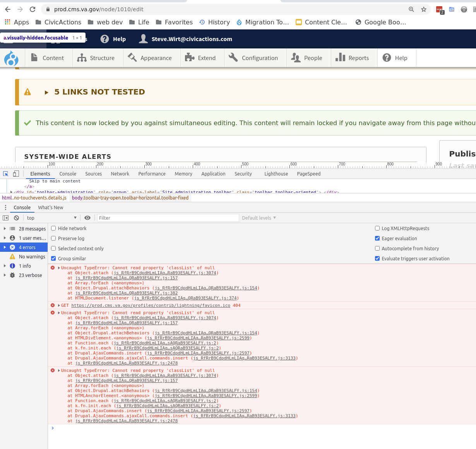Open People admin menu
Image resolution: width=476 pixels, height=449 pixels.
coord(307,58)
